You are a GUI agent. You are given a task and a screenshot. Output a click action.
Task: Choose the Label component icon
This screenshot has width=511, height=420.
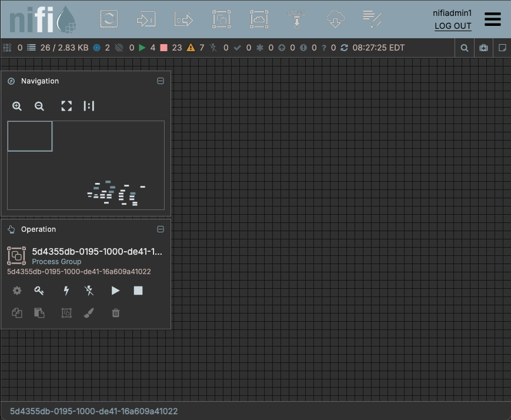coord(372,19)
